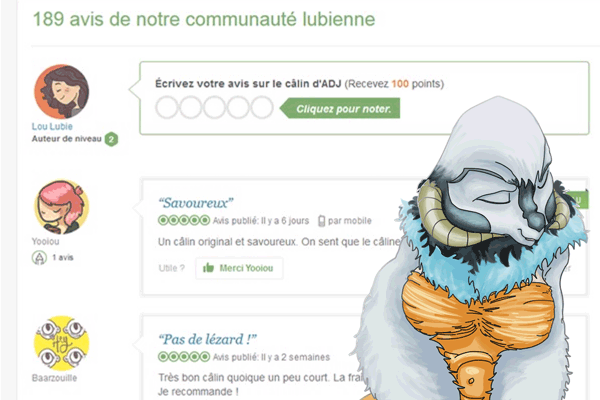Viewport: 600px width, 400px height.
Task: Select the fifth rating circle
Action: click(262, 108)
